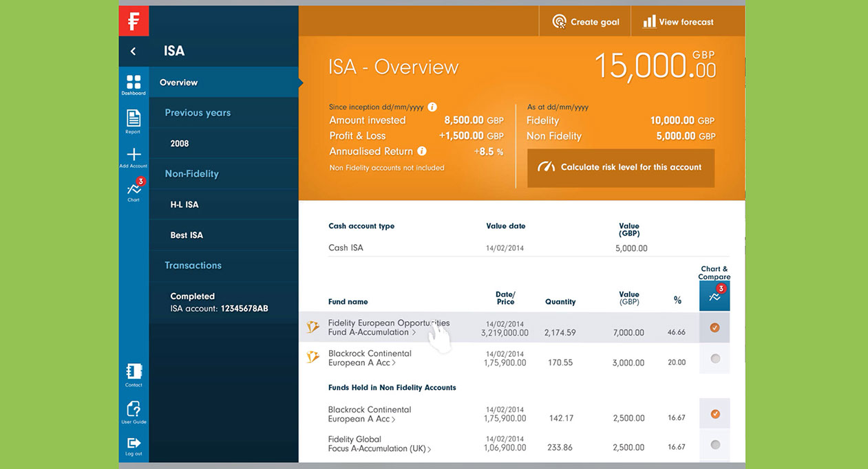Open the User Guide icon
The height and width of the screenshot is (469, 868).
(x=134, y=411)
